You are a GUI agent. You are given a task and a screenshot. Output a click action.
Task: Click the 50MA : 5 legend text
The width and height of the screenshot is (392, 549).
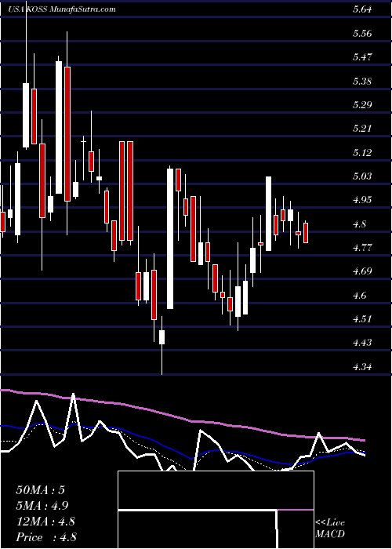40,490
